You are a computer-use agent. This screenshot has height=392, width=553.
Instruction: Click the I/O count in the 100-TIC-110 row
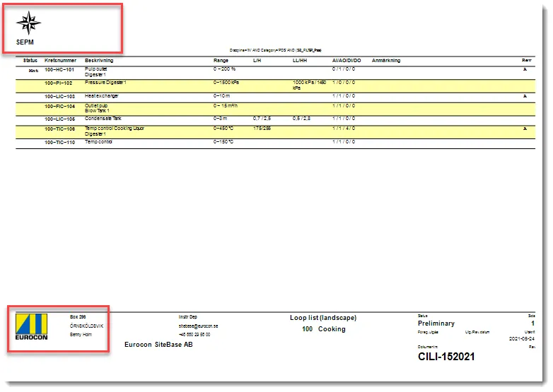(344, 141)
